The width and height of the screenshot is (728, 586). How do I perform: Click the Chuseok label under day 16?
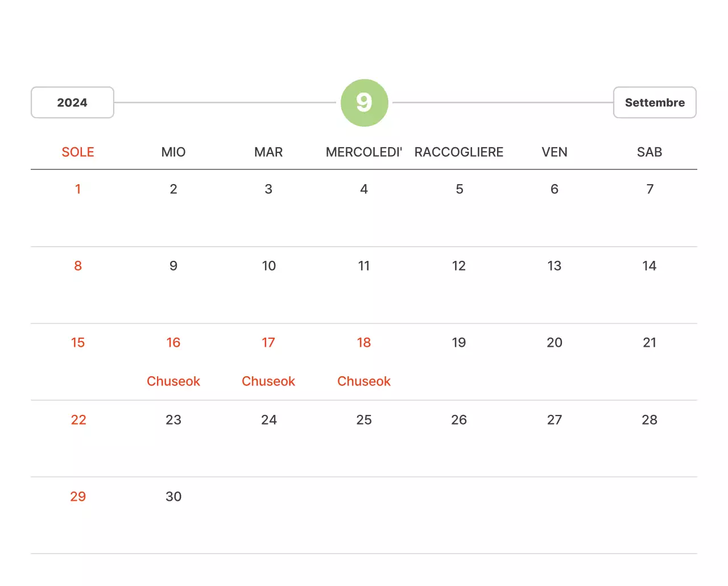coord(173,381)
